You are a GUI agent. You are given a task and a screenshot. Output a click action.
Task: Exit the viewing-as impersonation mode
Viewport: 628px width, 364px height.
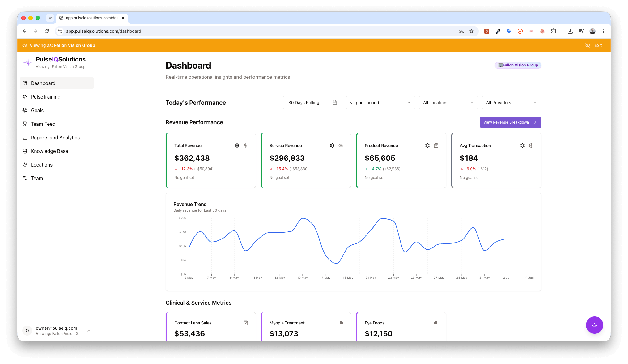point(594,45)
